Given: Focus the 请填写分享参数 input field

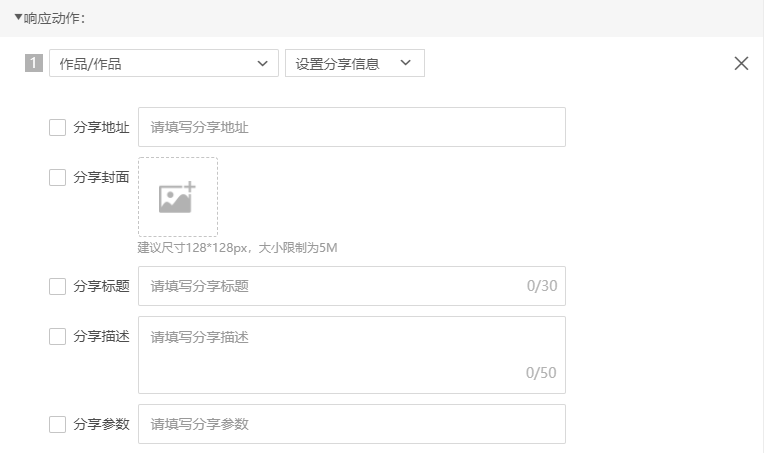Looking at the screenshot, I should click(352, 424).
